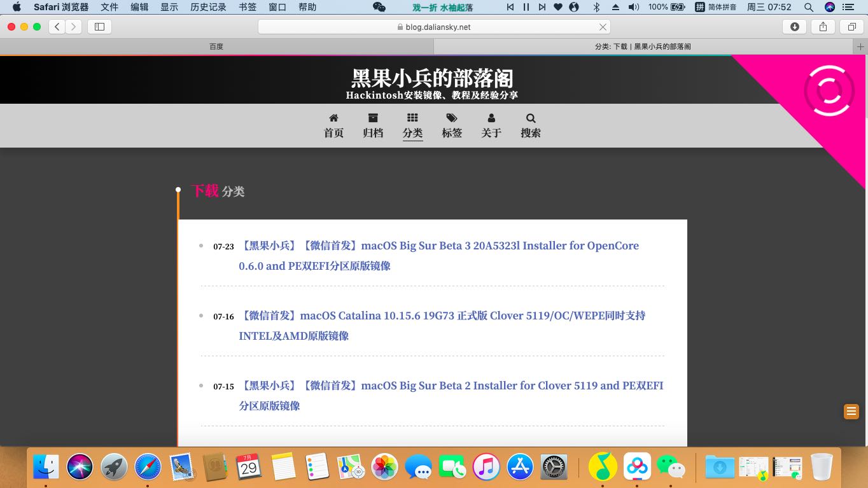Launch Siri from the Dock
Image resolution: width=868 pixels, height=488 pixels.
pos(80,467)
